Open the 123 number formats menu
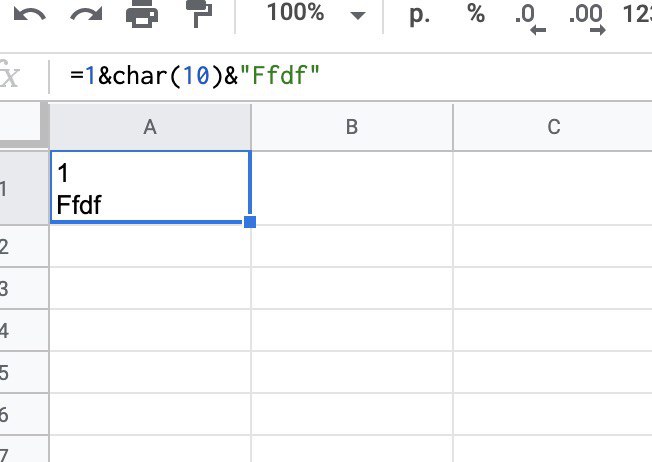The width and height of the screenshot is (652, 462). tap(636, 14)
